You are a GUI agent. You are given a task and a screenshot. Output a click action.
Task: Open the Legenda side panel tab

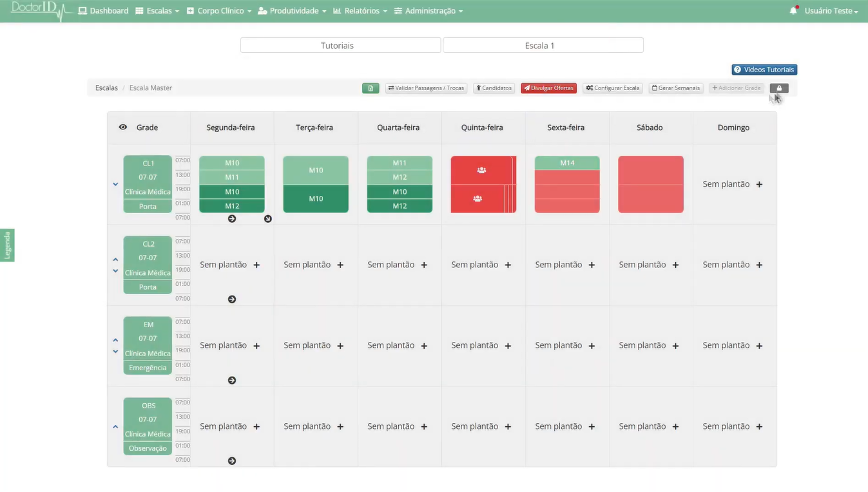pos(7,245)
